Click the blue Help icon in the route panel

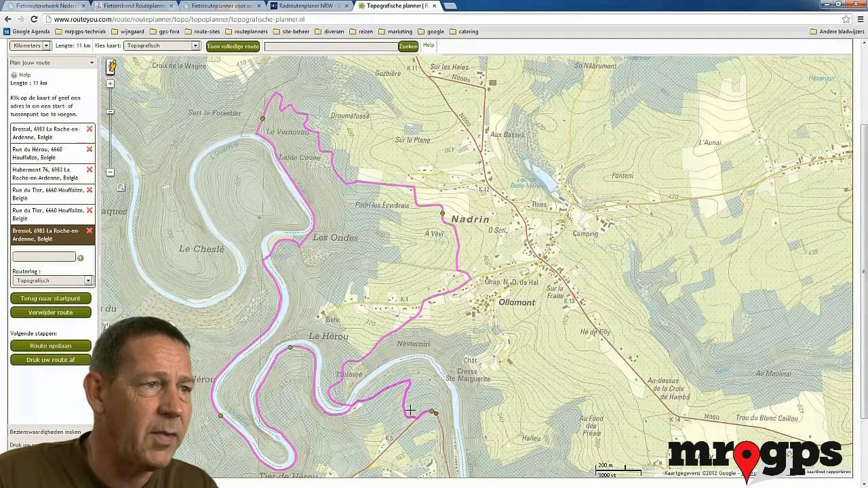point(14,75)
